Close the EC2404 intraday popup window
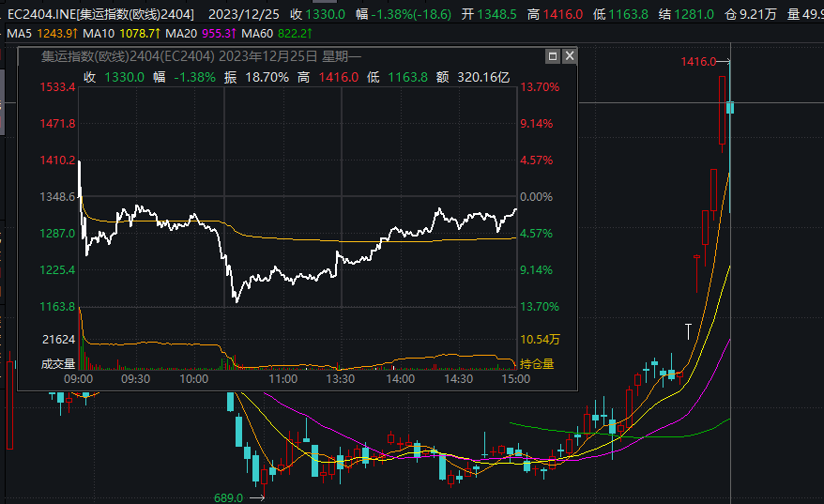This screenshot has height=504, width=824. coord(569,56)
